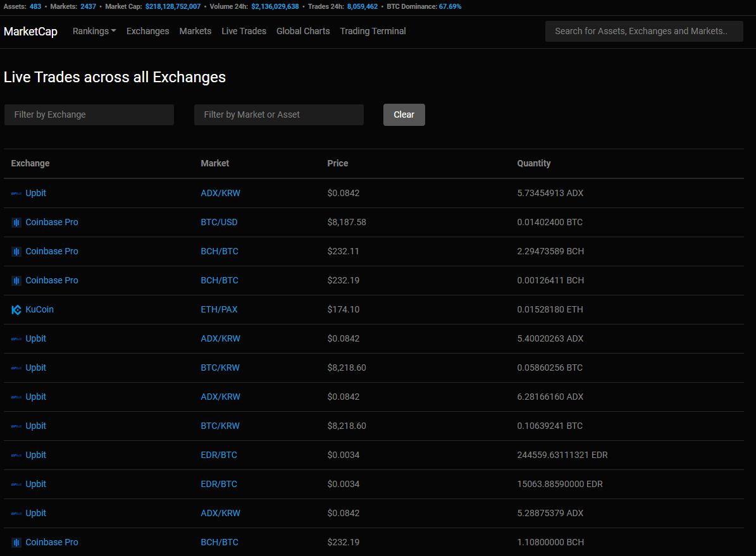Click Upbit icon in 5.40020263 ADX row

tap(16, 339)
